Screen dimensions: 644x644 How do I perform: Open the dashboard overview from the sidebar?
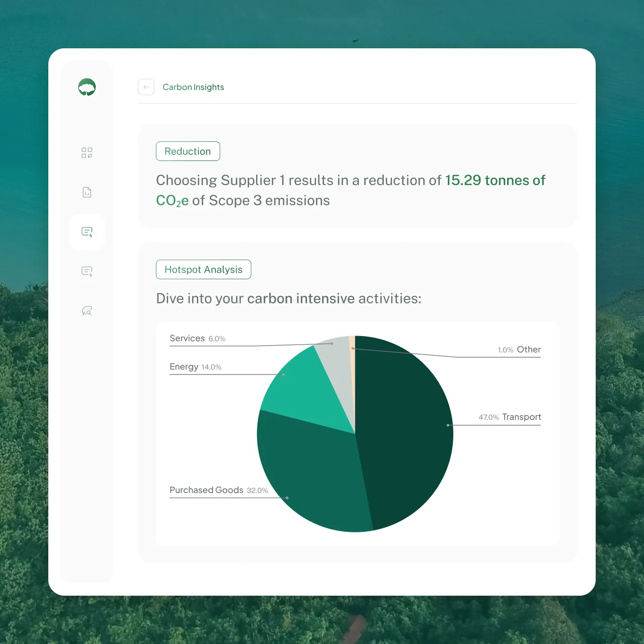point(87,152)
